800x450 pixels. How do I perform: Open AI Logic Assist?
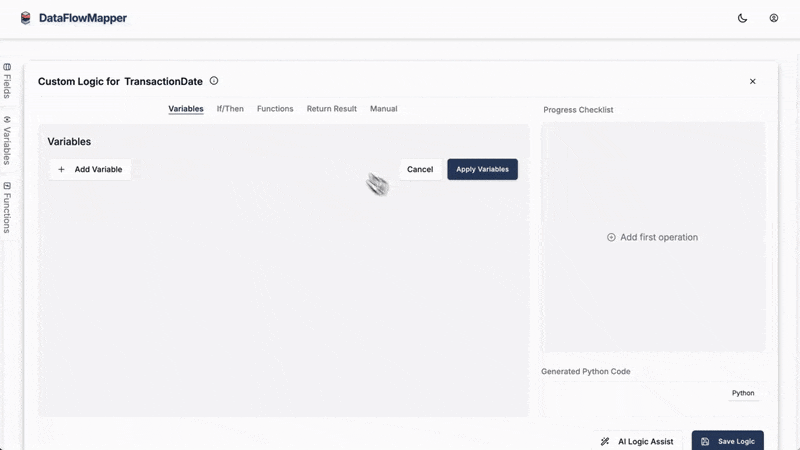coord(637,441)
